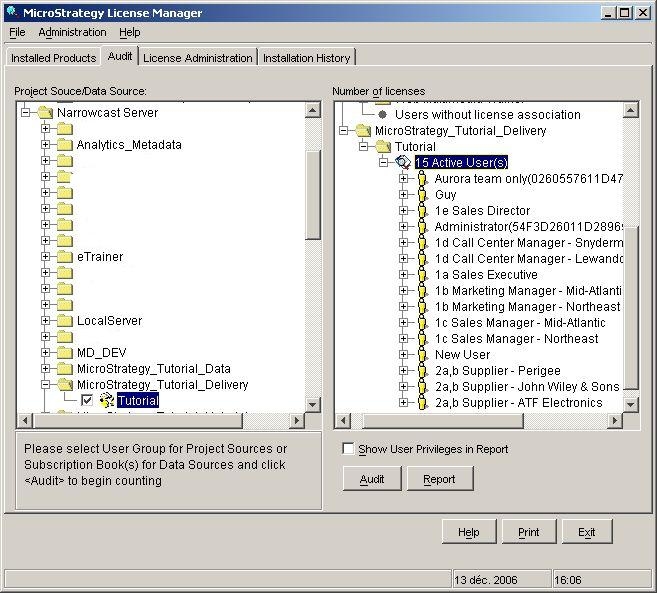657x593 pixels.
Task: Click folder icon of MicroStrategy_Tutorial_Delivery in right panel
Action: pyautogui.click(x=363, y=131)
